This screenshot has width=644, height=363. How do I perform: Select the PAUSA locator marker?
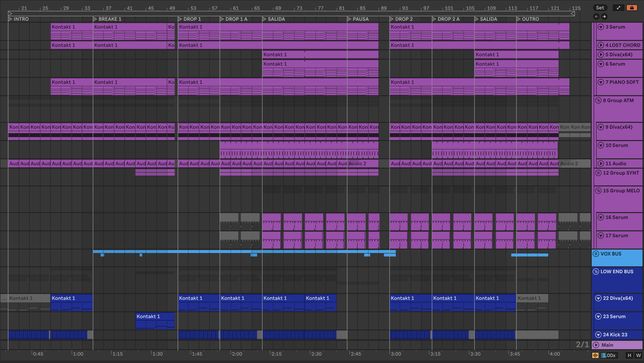pos(349,19)
